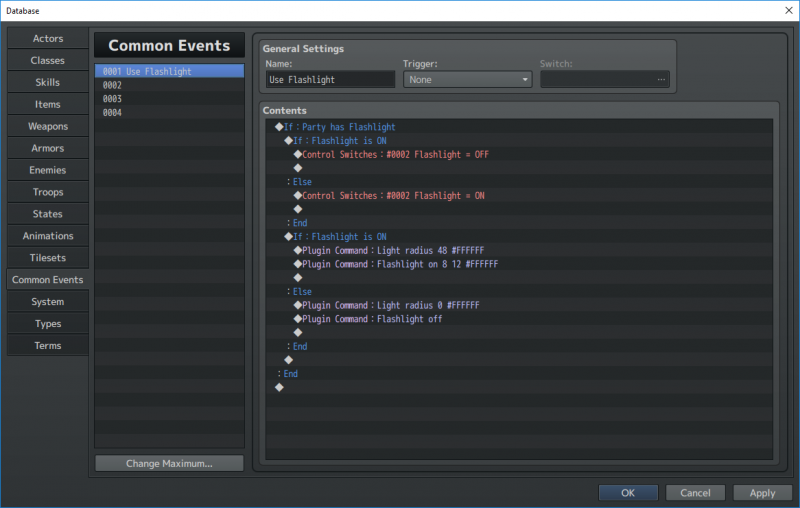Select the 'If : Party has Flashlight' line
The height and width of the screenshot is (508, 800).
pyautogui.click(x=519, y=127)
